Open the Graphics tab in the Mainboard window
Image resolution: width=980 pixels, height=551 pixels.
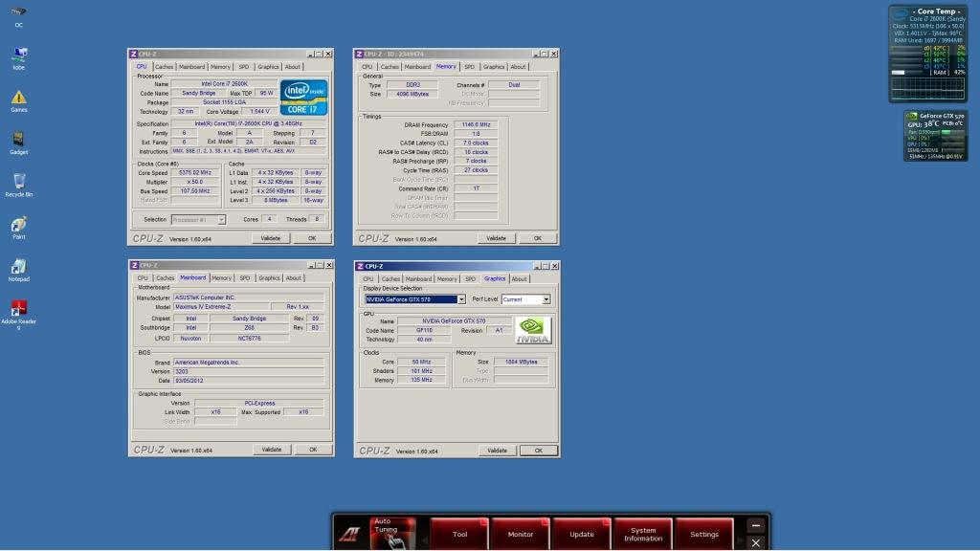(269, 278)
